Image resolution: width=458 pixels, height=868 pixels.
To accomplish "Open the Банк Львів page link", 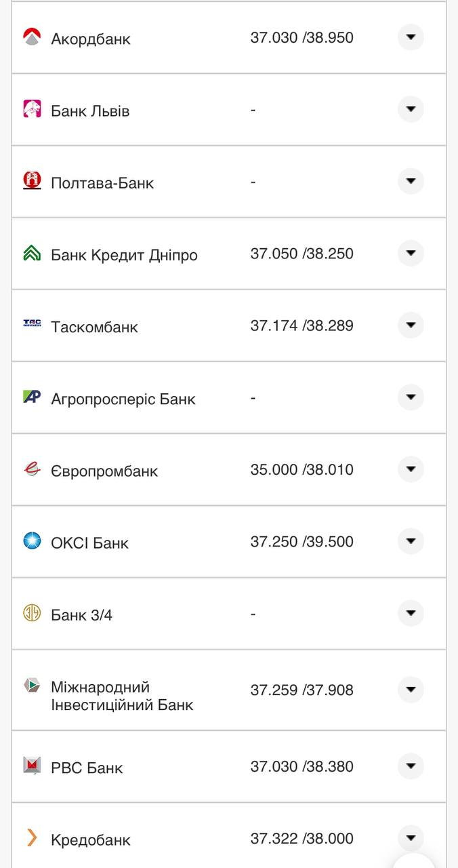I will pos(89,111).
